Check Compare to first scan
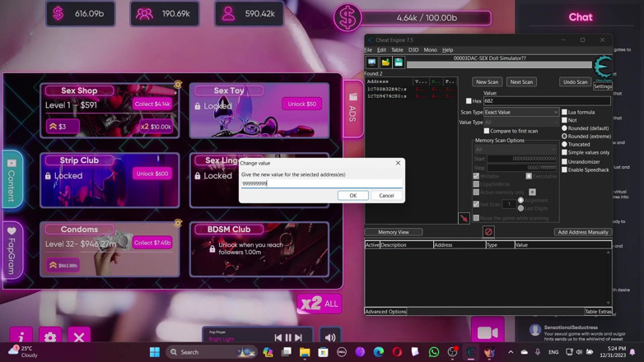The width and height of the screenshot is (644, 362). click(486, 131)
